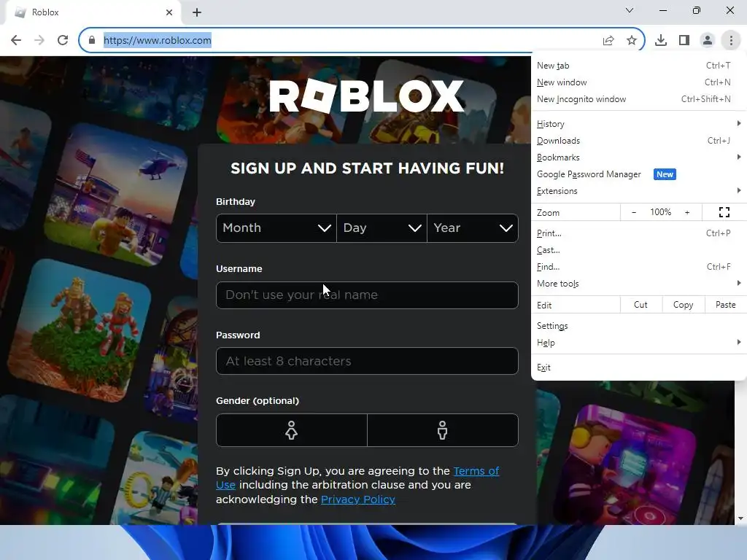Open Google Password Manager
This screenshot has height=560, width=747.
(638, 174)
